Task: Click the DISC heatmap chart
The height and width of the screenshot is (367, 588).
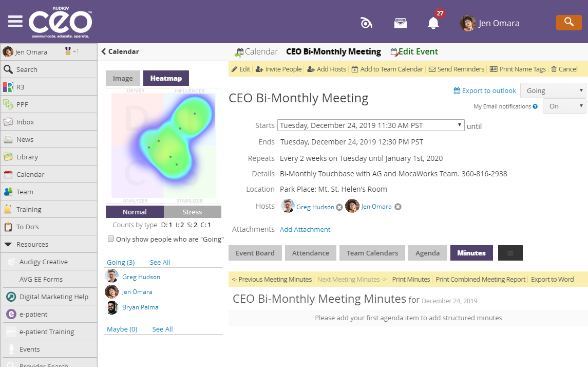Action: [x=163, y=145]
